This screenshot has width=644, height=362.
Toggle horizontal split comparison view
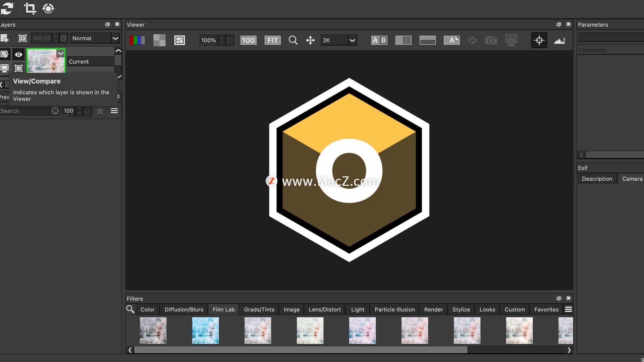click(x=427, y=40)
